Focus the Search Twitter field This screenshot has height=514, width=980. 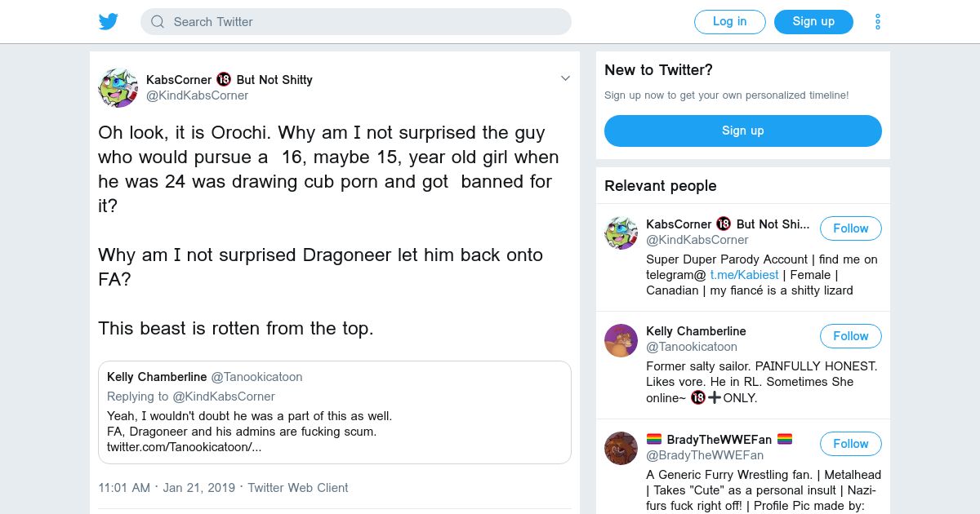367,22
